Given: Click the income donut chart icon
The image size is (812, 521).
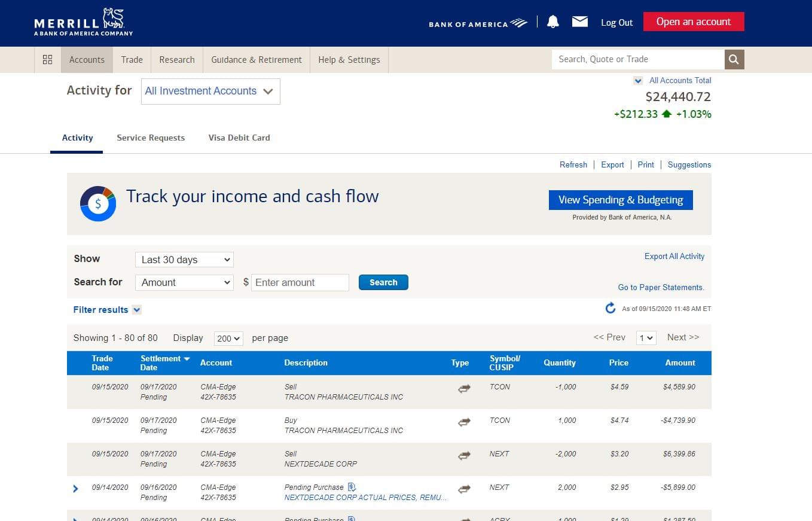Looking at the screenshot, I should pyautogui.click(x=98, y=203).
